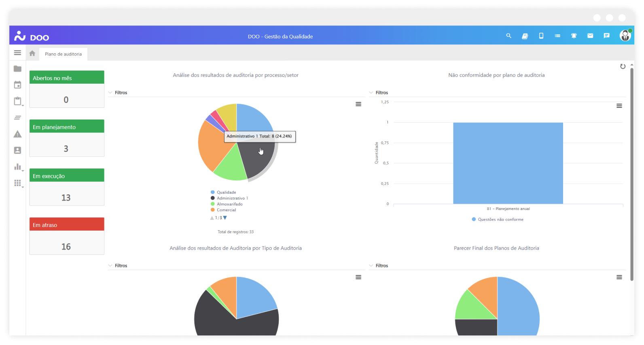Click 'Não conformidade por plano de auditoria' heading
Screen dimensions: 644x345
tap(496, 75)
